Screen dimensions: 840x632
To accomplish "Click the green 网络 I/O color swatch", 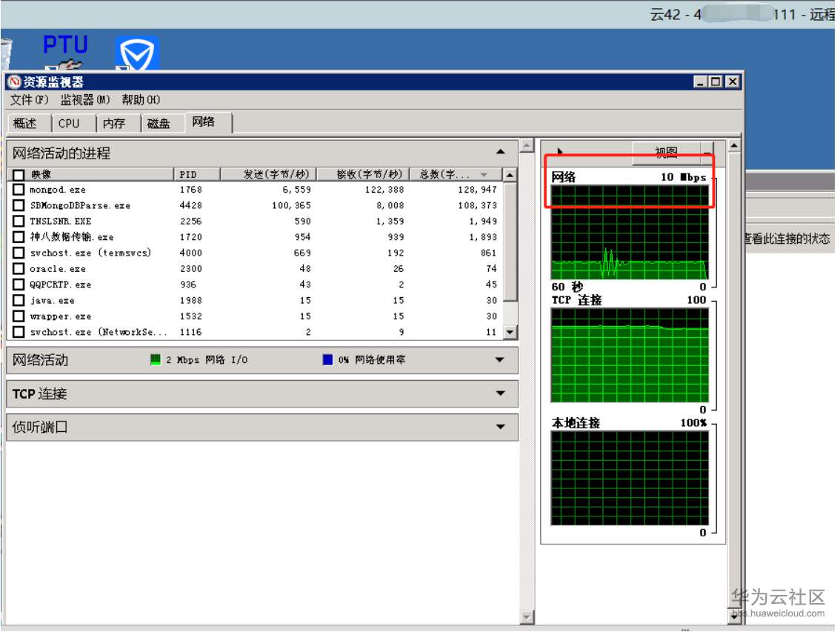I will point(156,359).
